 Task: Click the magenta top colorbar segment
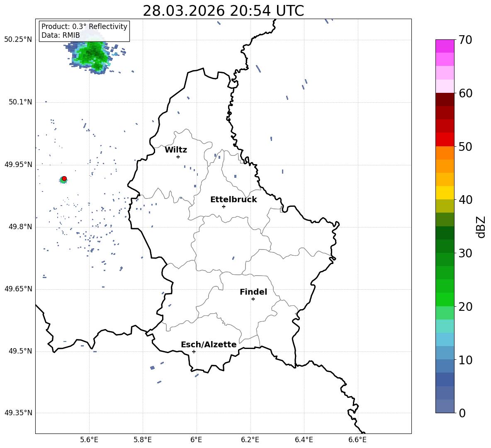click(x=445, y=46)
